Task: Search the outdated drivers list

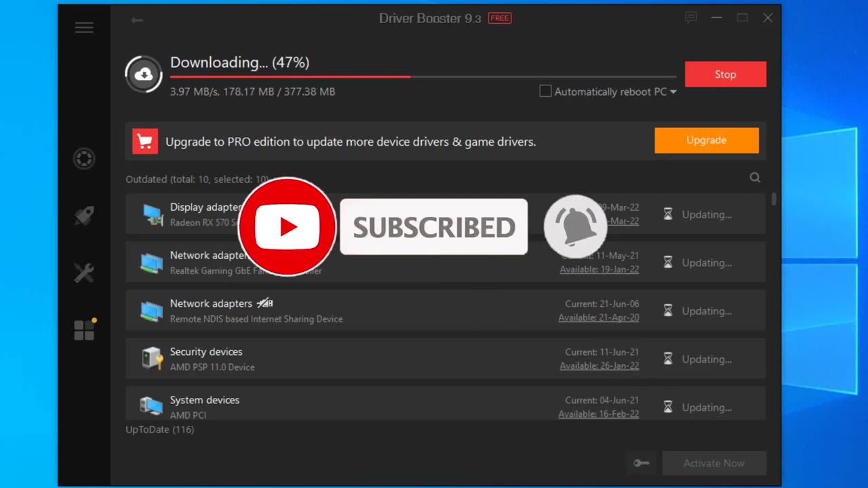Action: click(755, 178)
